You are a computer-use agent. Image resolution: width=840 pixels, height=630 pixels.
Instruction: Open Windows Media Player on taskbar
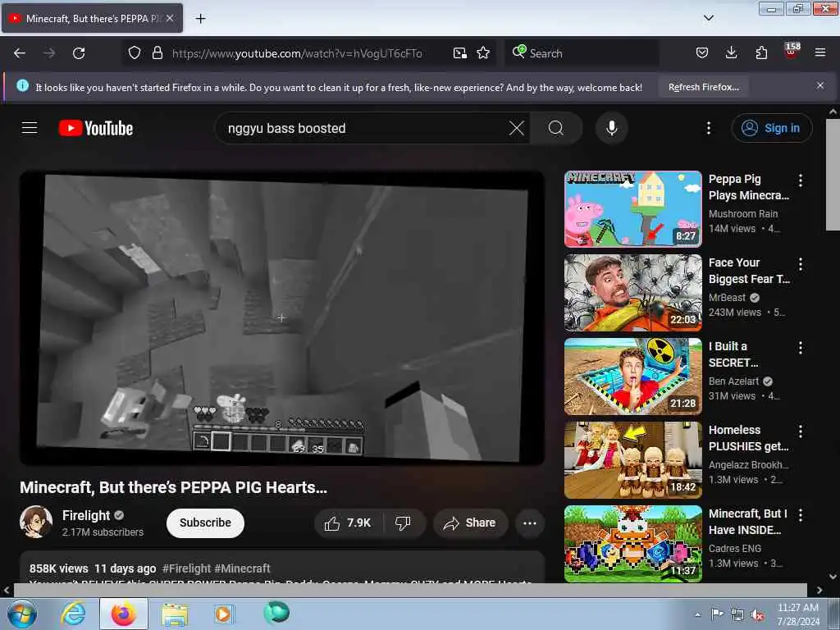[223, 614]
